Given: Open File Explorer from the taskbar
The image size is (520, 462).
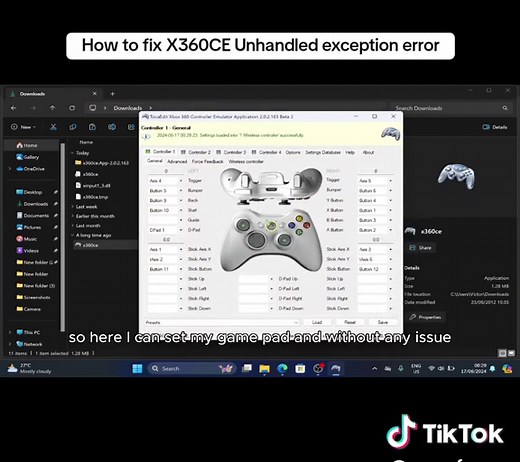Looking at the screenshot, I should 264,368.
